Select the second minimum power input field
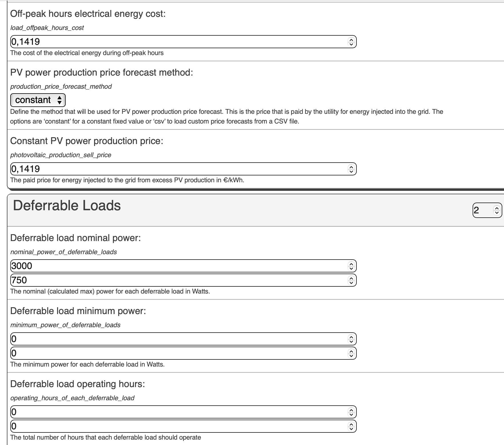Viewport: 504px width, 445px height. coord(184,353)
